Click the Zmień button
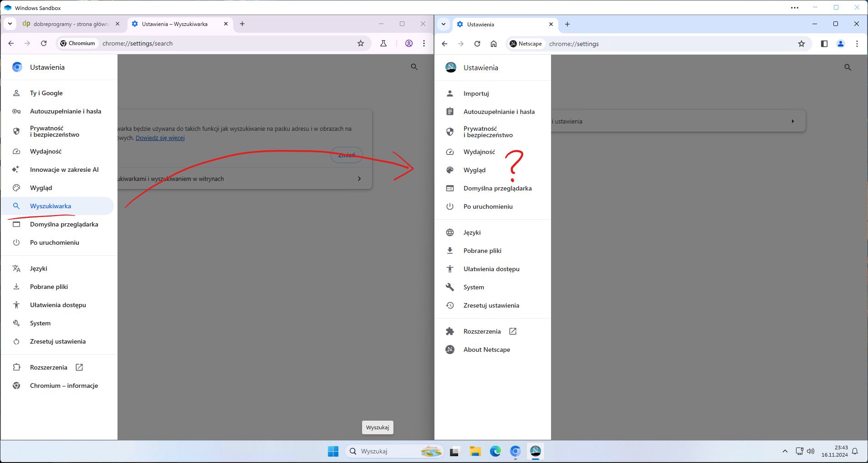Viewport: 868px width, 463px height. 347,155
